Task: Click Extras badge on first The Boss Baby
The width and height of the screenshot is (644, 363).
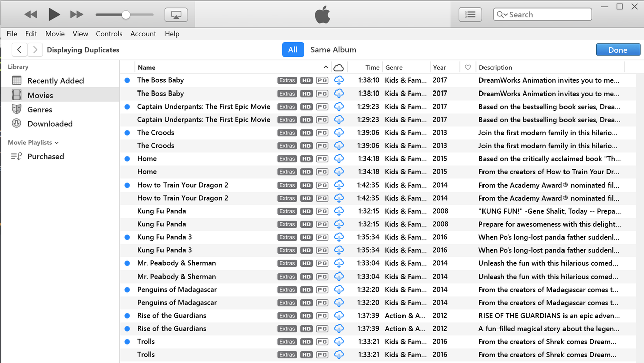Action: [x=287, y=80]
